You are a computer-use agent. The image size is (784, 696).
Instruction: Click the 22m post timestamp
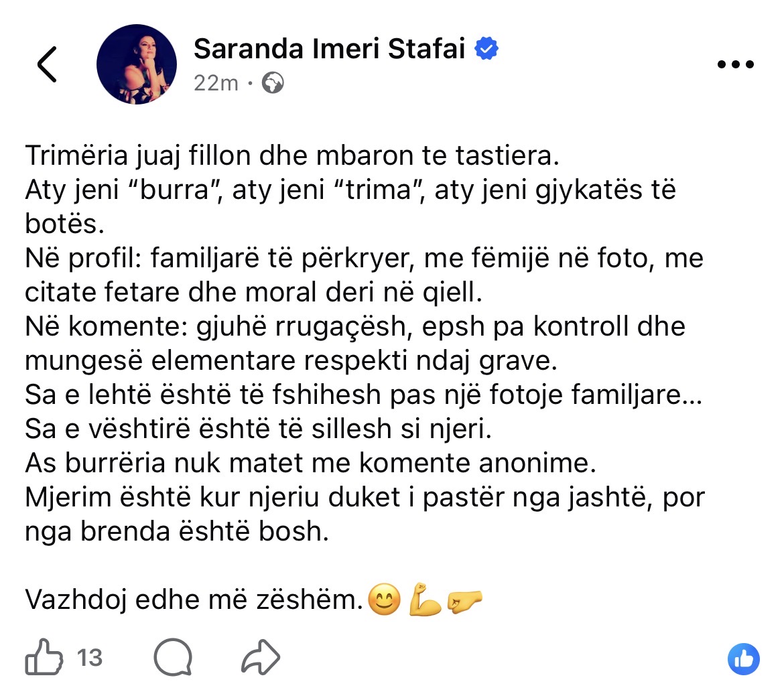pos(216,83)
